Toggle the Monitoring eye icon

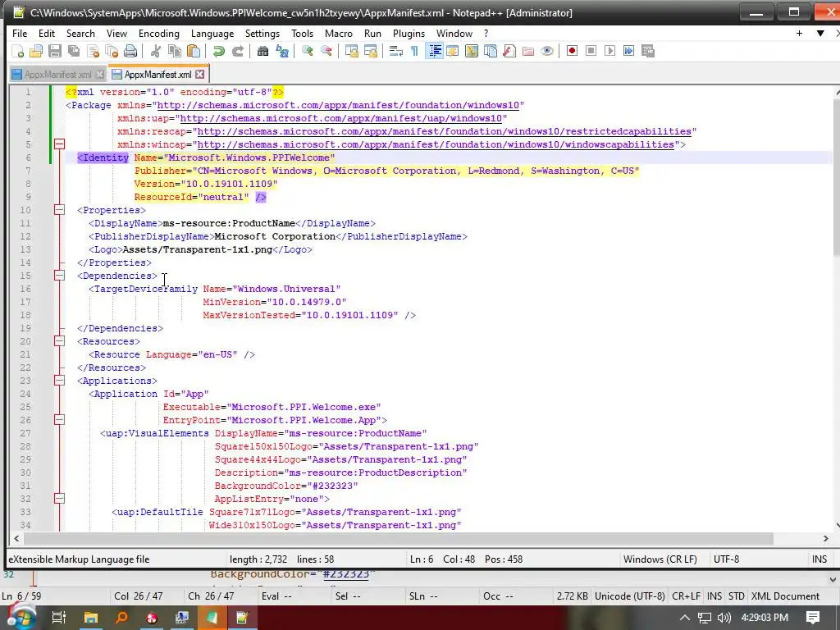[547, 52]
